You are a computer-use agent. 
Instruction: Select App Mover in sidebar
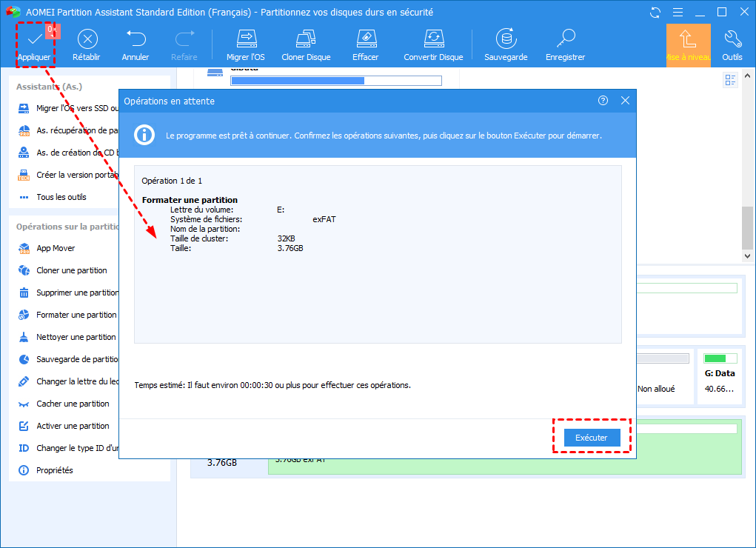pos(56,248)
